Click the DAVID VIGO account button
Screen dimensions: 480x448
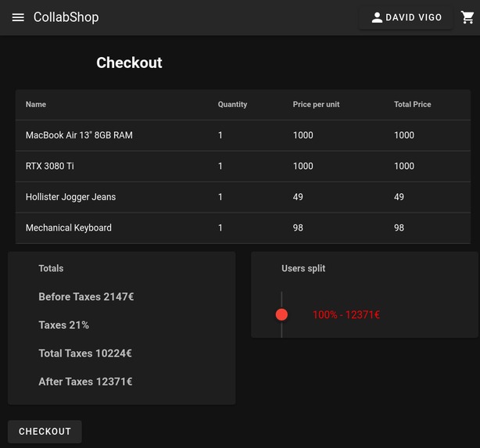pyautogui.click(x=406, y=17)
